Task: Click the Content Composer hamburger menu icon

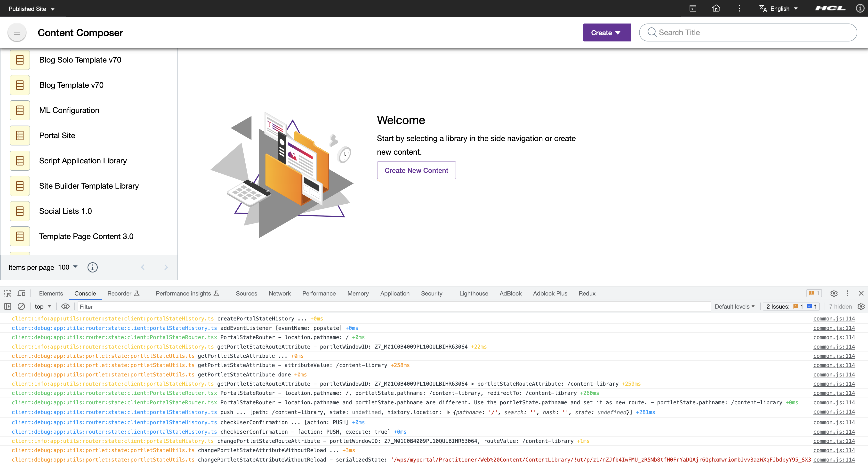Action: click(17, 32)
